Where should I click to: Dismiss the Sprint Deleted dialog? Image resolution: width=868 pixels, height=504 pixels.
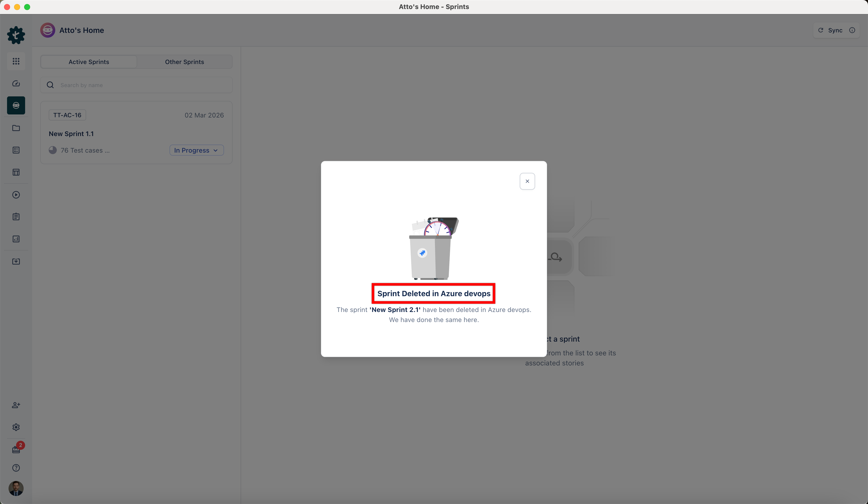(527, 181)
